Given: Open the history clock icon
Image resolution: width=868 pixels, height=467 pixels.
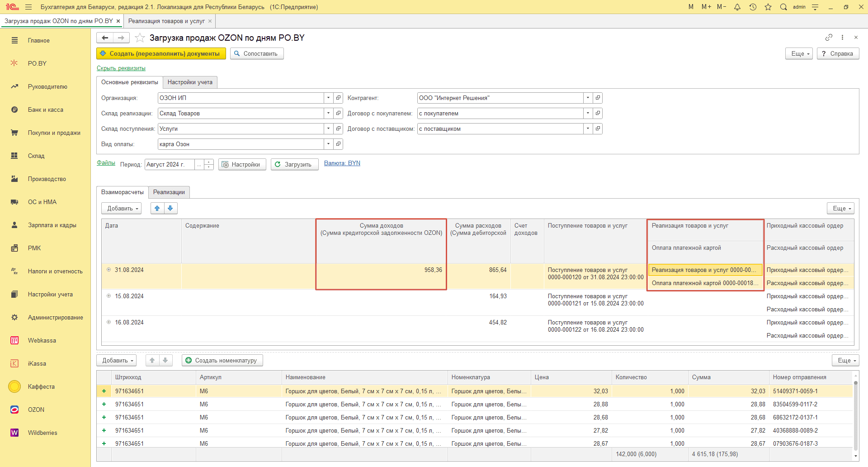Looking at the screenshot, I should (x=753, y=7).
